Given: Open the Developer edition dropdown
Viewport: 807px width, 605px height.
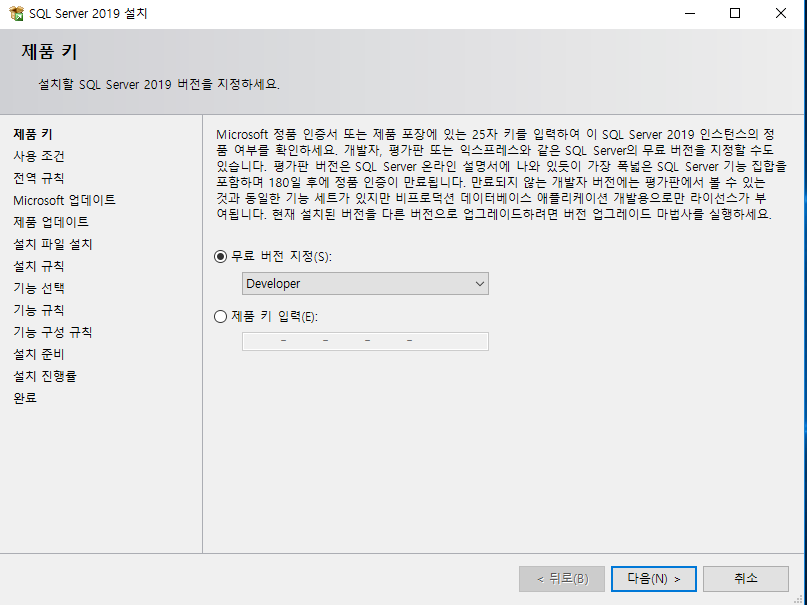Looking at the screenshot, I should click(x=365, y=283).
